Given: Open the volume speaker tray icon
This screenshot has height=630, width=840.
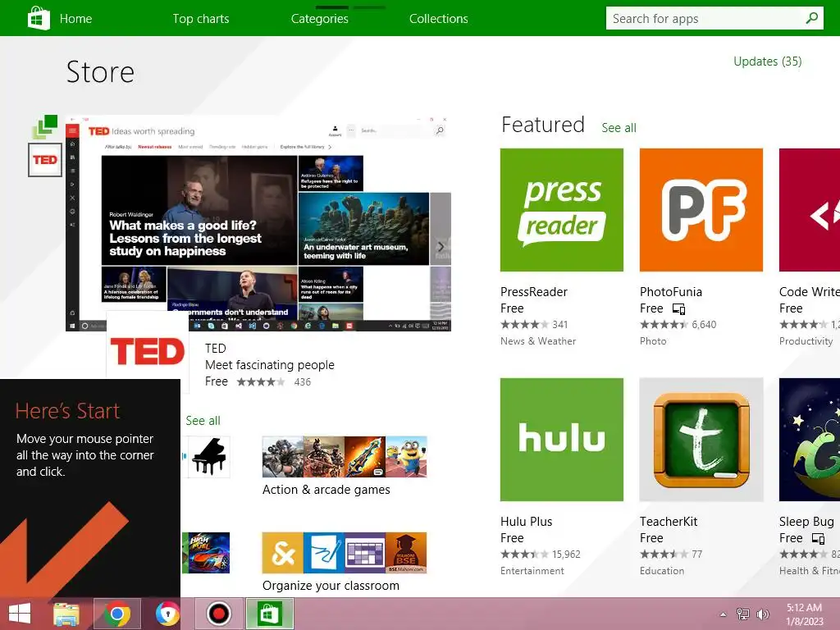Looking at the screenshot, I should pyautogui.click(x=762, y=614).
